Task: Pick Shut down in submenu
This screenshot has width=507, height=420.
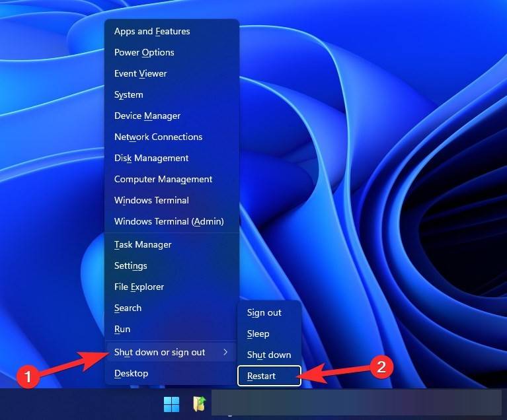Action: pos(269,355)
